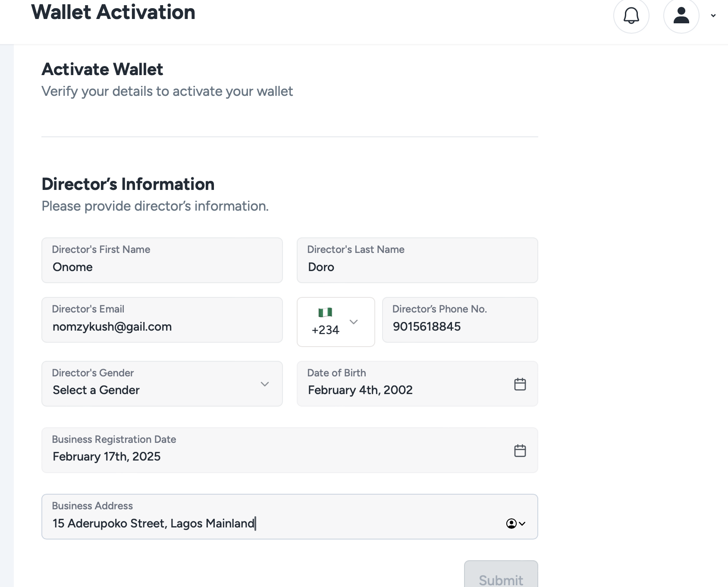Viewport: 728px width, 587px height.
Task: Open the notifications bell
Action: pyautogui.click(x=631, y=16)
